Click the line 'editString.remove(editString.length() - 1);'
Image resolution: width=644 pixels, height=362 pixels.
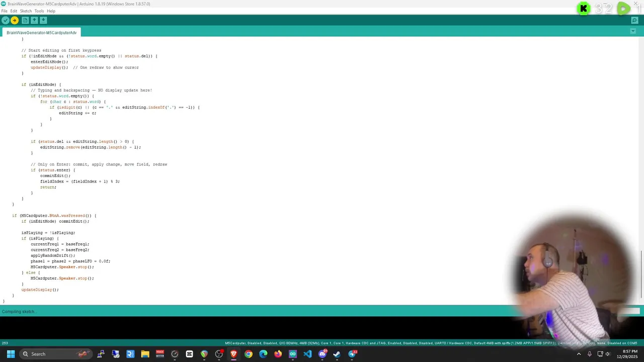point(91,147)
